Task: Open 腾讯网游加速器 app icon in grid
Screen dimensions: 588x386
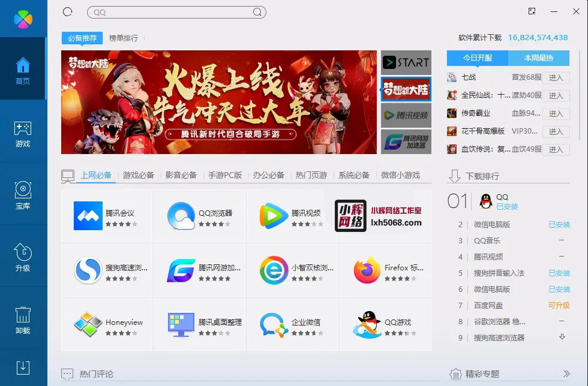Action: [x=181, y=270]
